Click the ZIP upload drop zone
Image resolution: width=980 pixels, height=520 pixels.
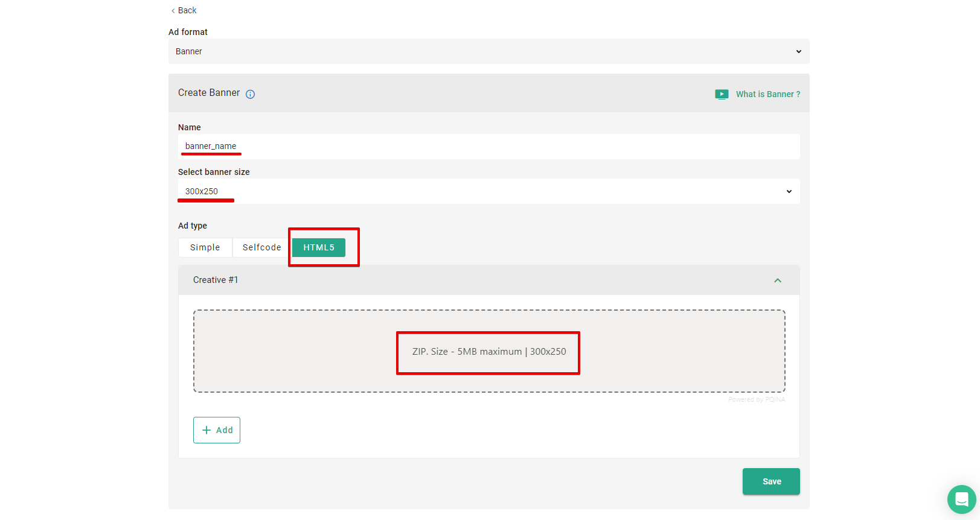[x=488, y=351]
